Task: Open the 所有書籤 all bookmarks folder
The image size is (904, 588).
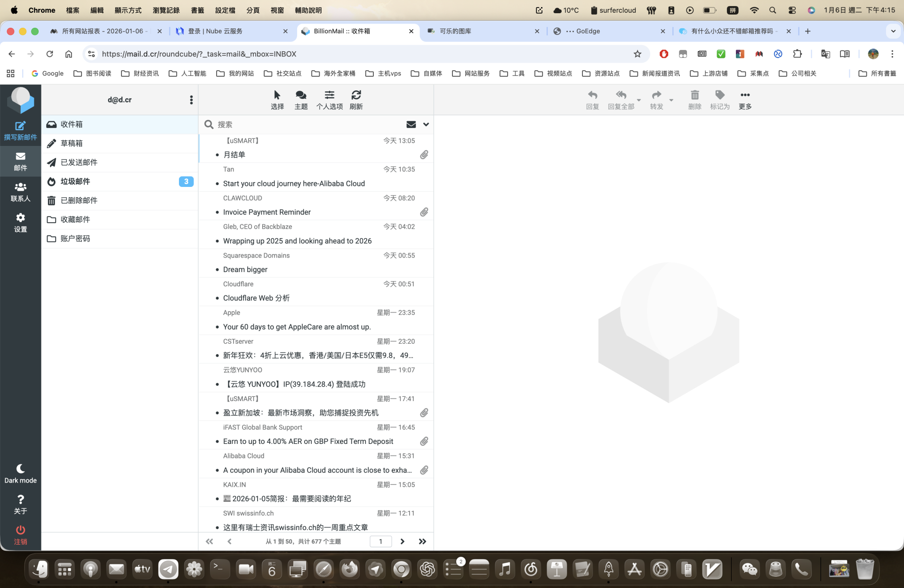Action: (877, 73)
